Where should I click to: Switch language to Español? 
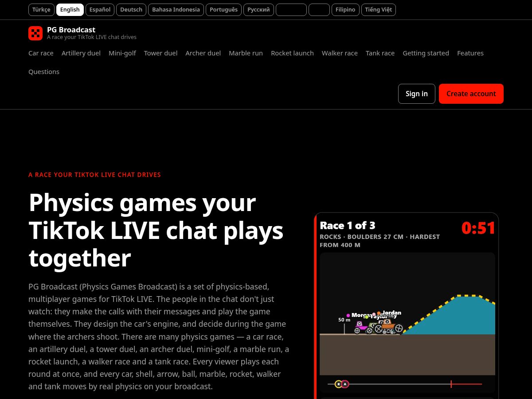point(100,10)
